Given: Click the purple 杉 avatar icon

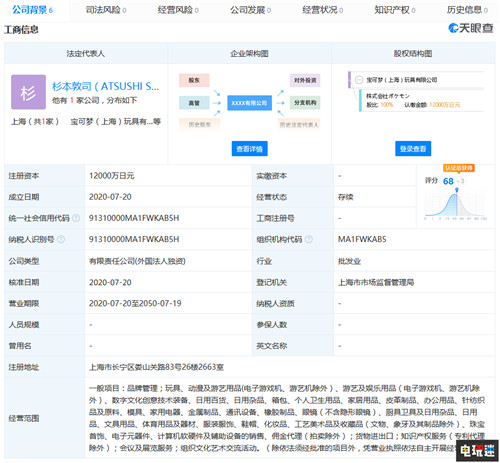Looking at the screenshot, I should (28, 92).
